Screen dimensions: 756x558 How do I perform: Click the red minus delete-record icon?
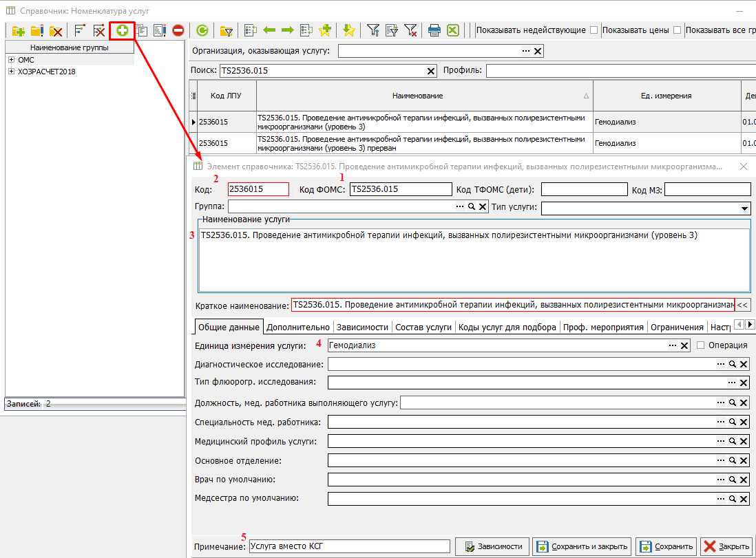pyautogui.click(x=178, y=30)
